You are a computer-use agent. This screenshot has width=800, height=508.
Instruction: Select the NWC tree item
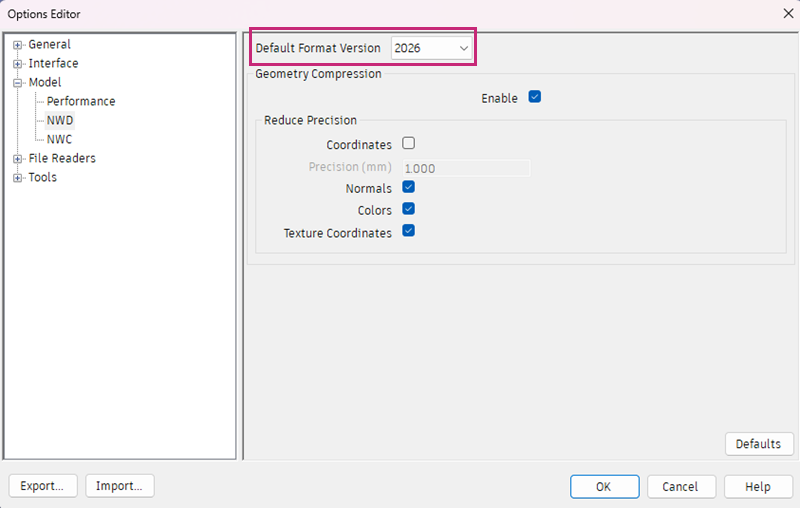point(59,139)
